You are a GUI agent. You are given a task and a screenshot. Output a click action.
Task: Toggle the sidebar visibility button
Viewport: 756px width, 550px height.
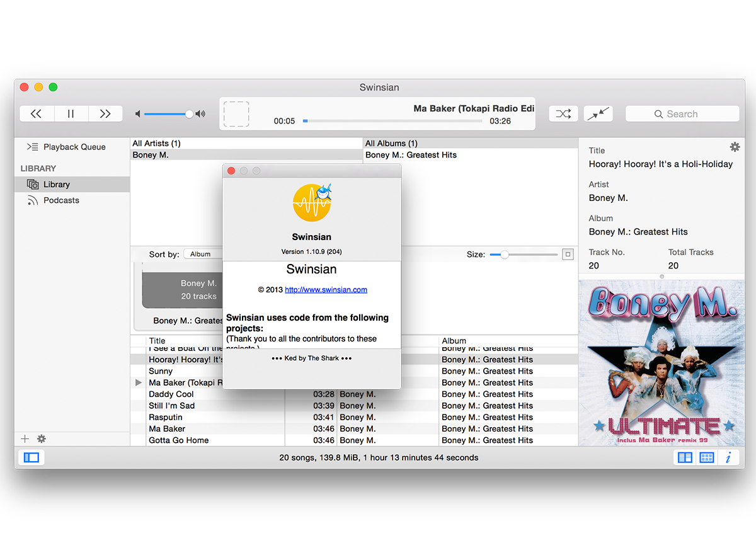point(31,458)
